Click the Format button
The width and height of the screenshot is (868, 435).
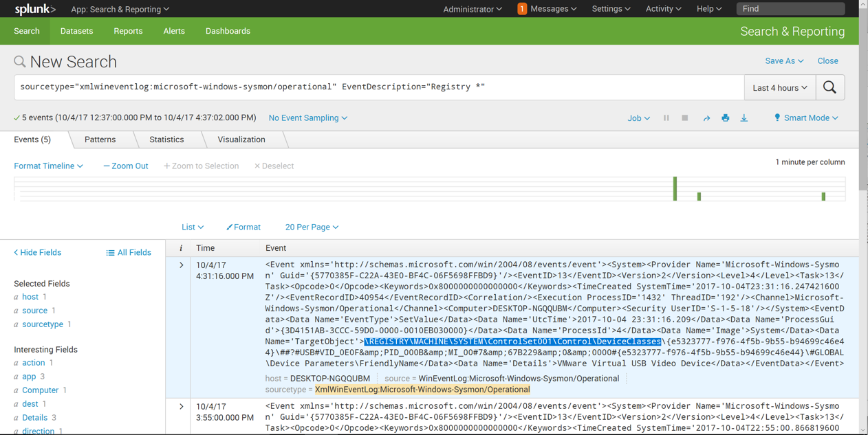point(243,227)
